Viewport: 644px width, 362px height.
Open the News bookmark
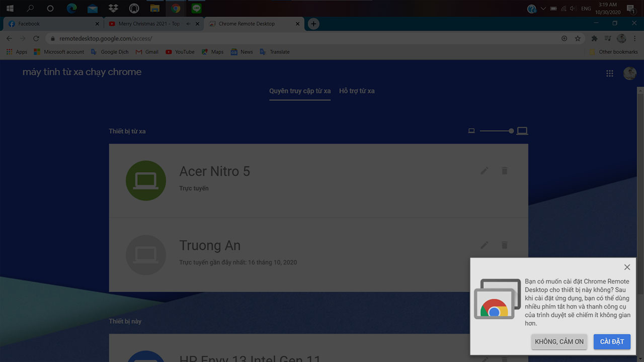pos(242,52)
